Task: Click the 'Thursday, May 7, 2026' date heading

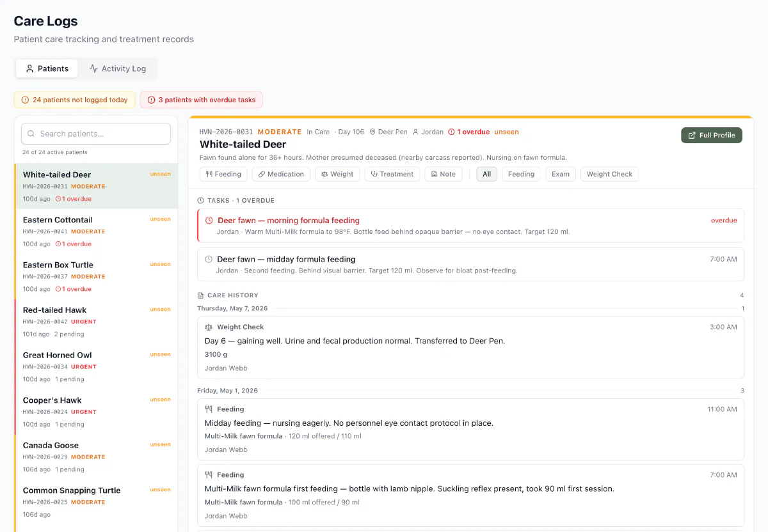Action: click(232, 308)
